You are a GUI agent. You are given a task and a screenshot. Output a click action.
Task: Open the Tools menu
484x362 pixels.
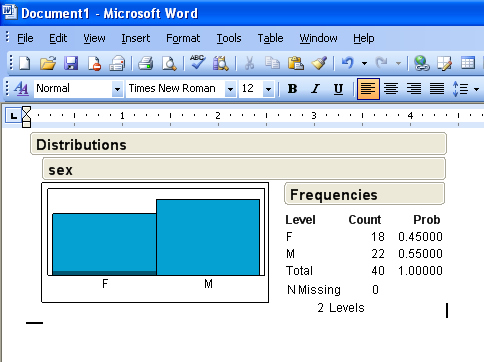[x=229, y=38]
